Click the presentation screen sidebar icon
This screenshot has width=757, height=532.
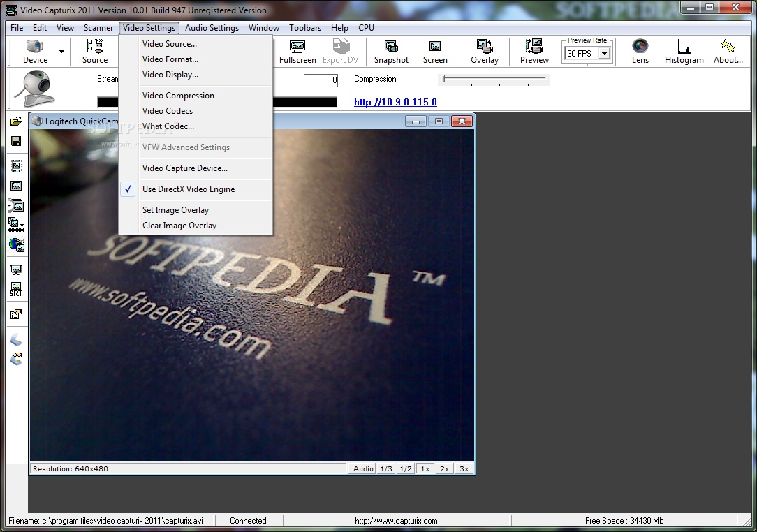pyautogui.click(x=16, y=270)
